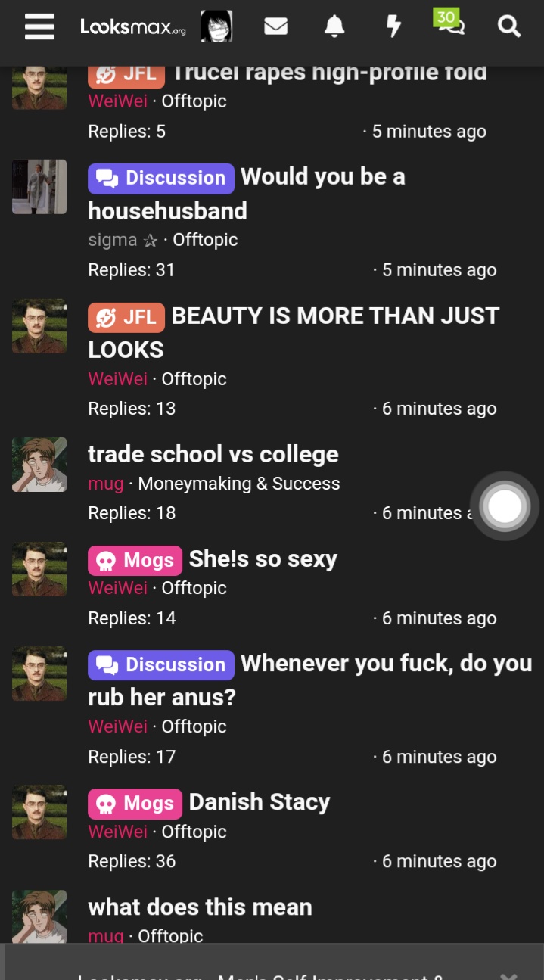This screenshot has height=980, width=544.
Task: Open the bell alerts notifications
Action: pyautogui.click(x=334, y=26)
